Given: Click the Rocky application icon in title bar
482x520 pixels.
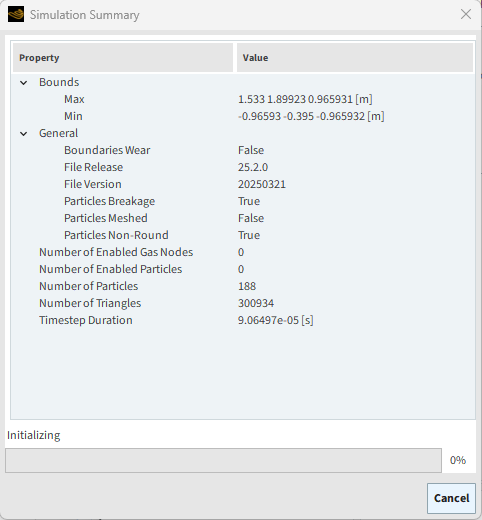Looking at the screenshot, I should point(16,14).
